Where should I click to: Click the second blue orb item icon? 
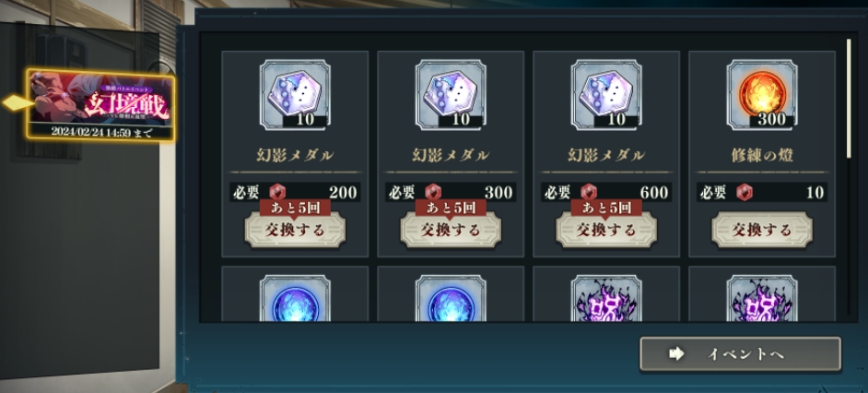[451, 298]
